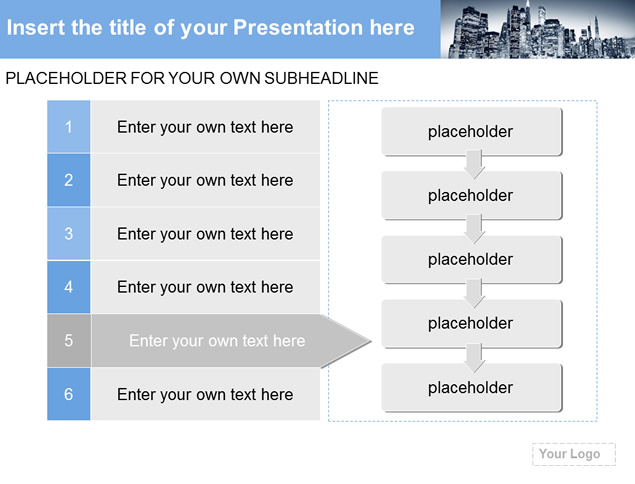Screen dimensions: 635x484
Task: Select the presentation title text
Action: click(211, 28)
